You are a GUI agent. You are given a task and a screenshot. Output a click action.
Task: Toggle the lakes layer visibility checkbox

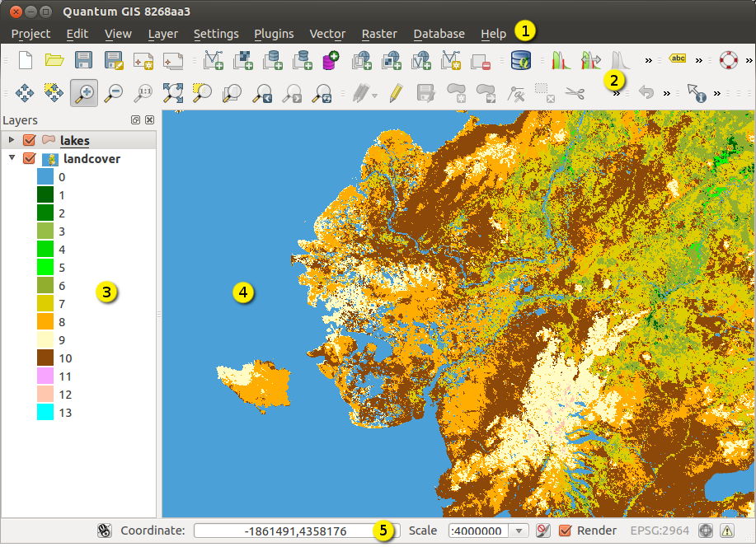(x=30, y=141)
